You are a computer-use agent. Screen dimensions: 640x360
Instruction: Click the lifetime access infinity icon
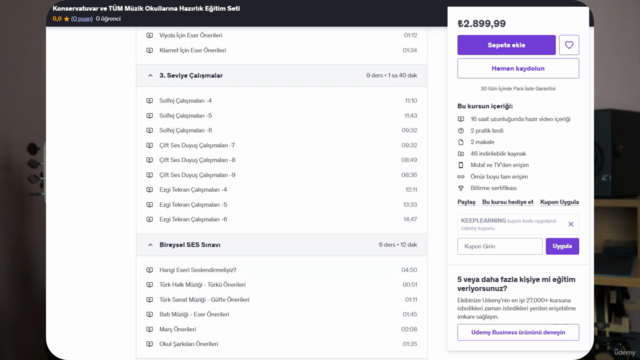461,177
